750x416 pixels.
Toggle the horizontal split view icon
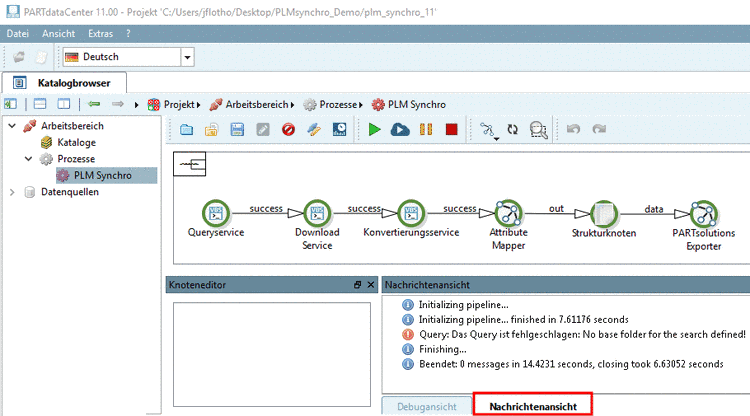pyautogui.click(x=40, y=104)
